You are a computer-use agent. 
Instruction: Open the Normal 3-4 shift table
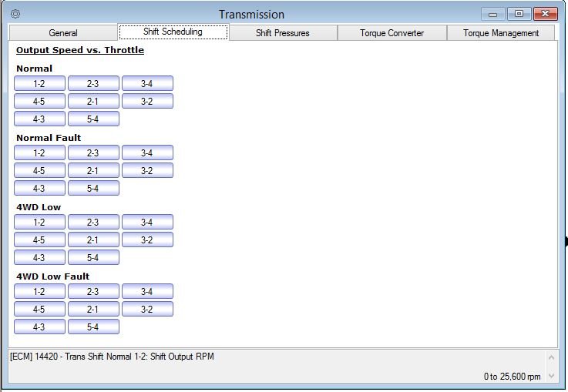tap(147, 84)
